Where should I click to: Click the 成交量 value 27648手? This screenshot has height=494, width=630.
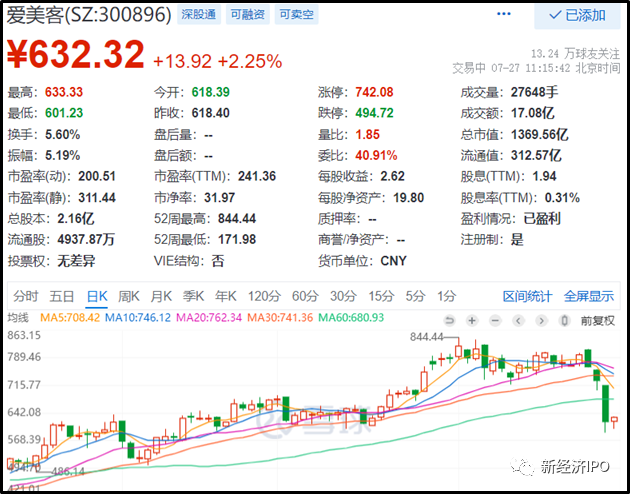534,92
